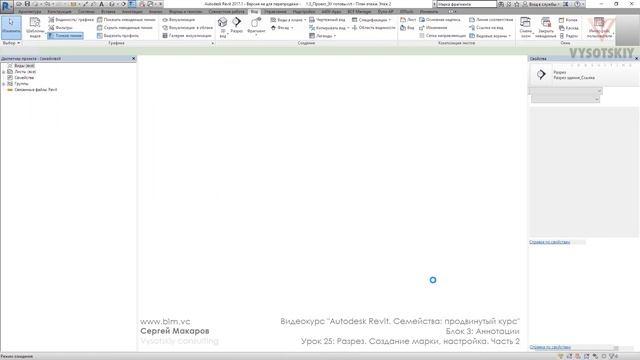640x360 pixels.
Task: Switch to the Аннотации (Annotate) ribbon tab
Action: pyautogui.click(x=132, y=12)
